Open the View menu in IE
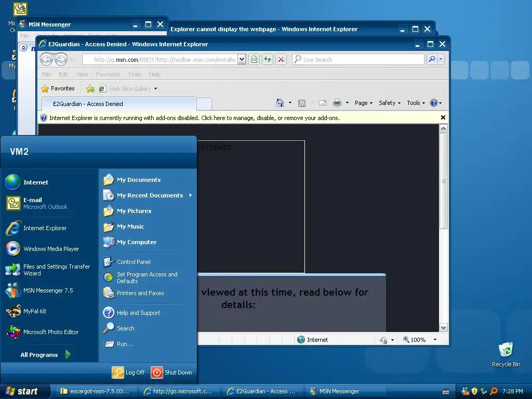532x399 pixels. point(82,74)
